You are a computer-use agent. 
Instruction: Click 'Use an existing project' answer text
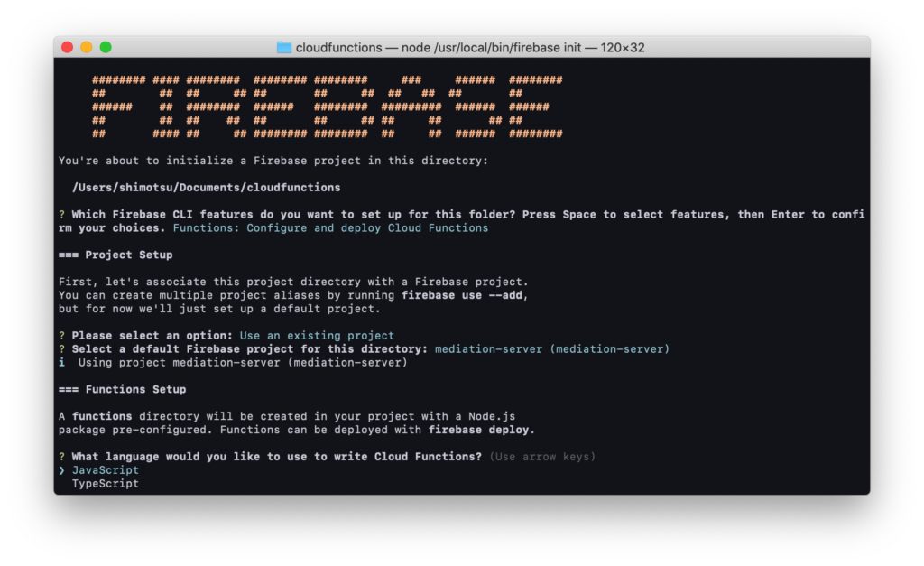click(x=317, y=336)
